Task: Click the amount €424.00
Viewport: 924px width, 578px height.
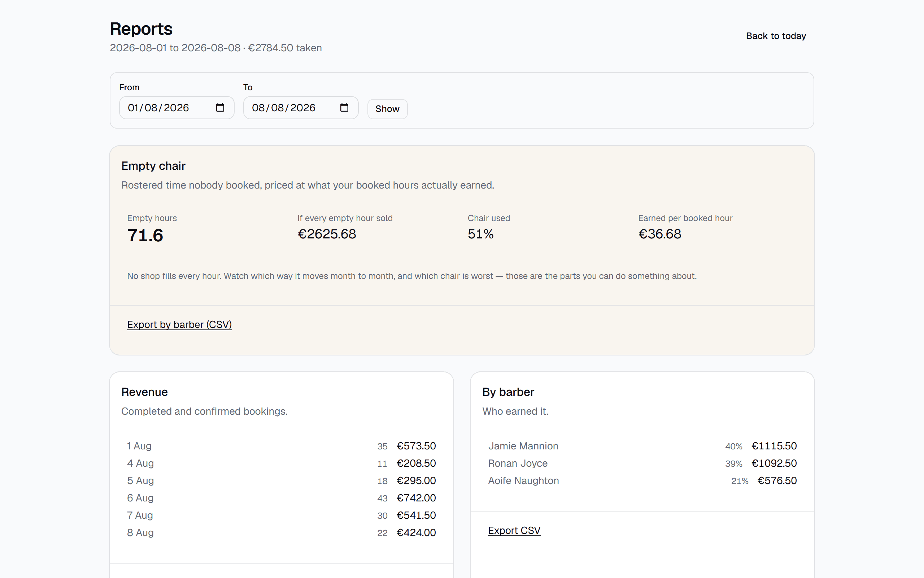Action: 416,533
